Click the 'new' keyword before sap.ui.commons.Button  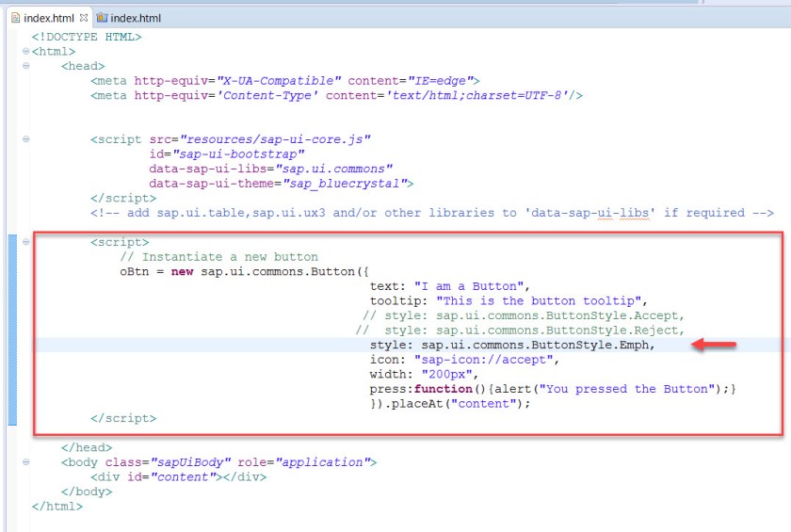coord(182,271)
